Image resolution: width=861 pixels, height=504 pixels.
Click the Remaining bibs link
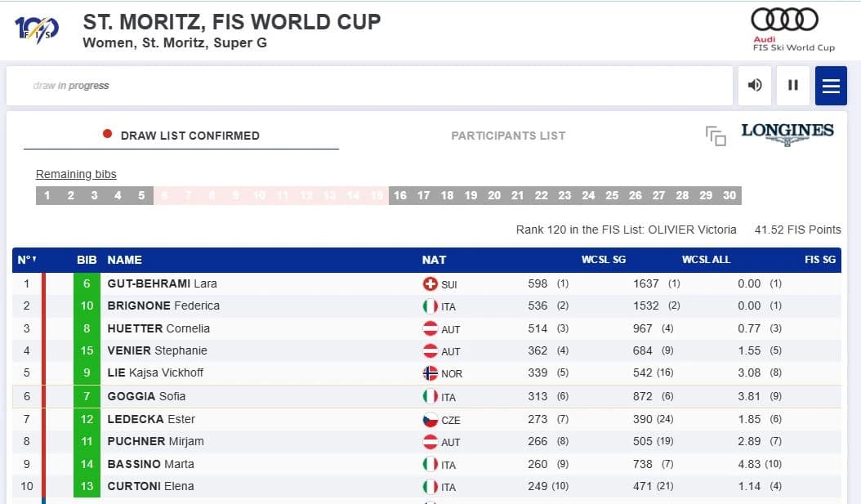pos(76,174)
